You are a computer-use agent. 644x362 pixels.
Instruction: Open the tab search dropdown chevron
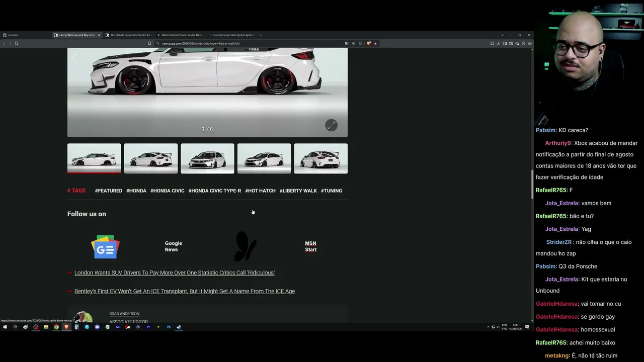coord(502,35)
